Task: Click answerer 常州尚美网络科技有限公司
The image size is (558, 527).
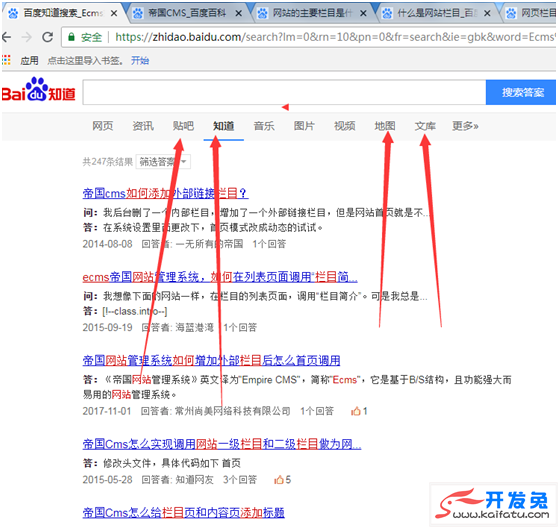Action: (233, 411)
